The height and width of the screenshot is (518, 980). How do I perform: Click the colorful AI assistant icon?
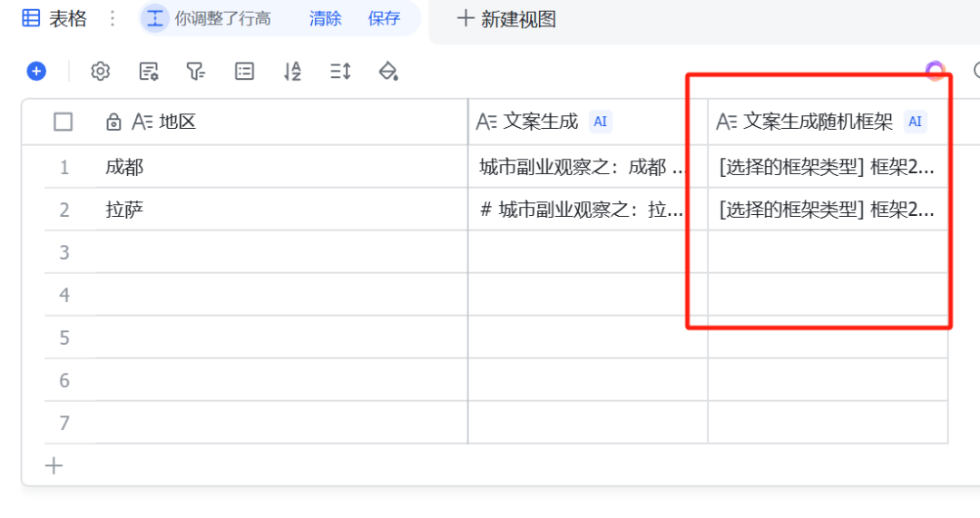click(x=935, y=71)
